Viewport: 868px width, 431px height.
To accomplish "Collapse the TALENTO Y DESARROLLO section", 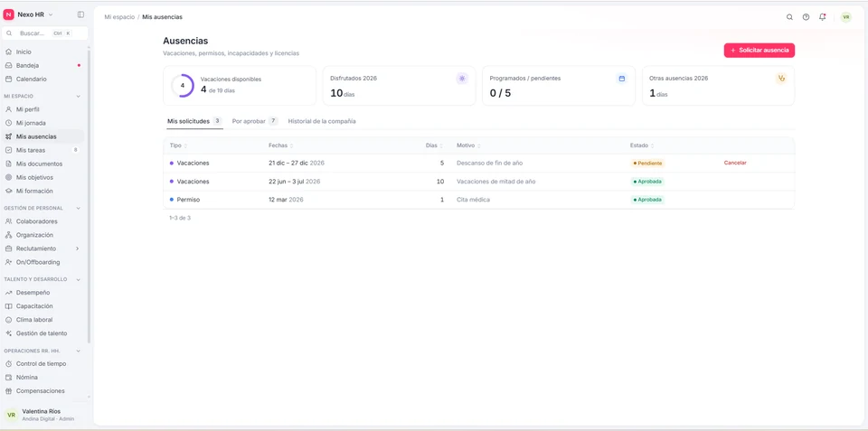I will point(78,280).
